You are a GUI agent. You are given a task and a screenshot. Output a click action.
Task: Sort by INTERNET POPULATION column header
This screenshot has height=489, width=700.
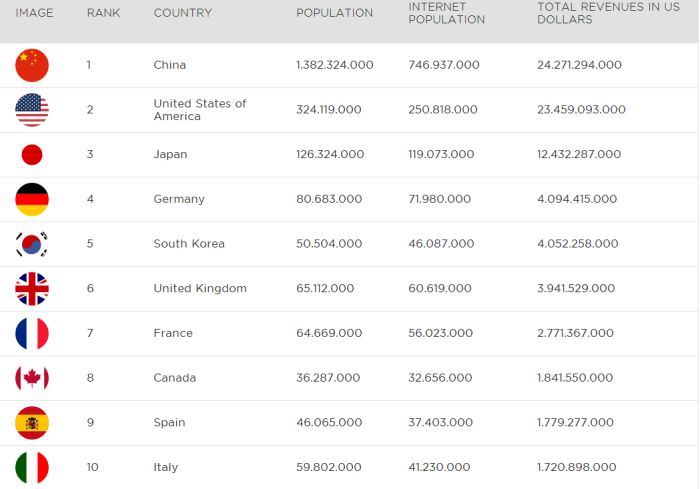(446, 13)
